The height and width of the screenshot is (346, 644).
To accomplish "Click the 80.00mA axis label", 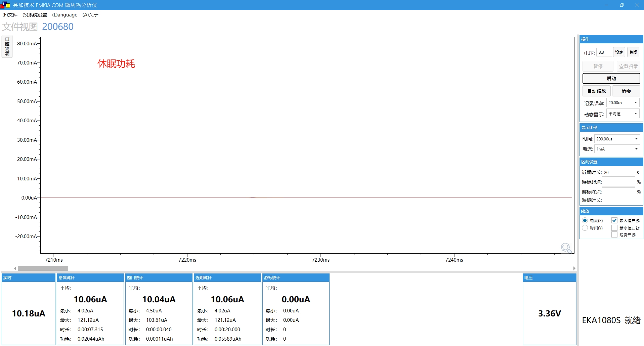I will [x=27, y=44].
